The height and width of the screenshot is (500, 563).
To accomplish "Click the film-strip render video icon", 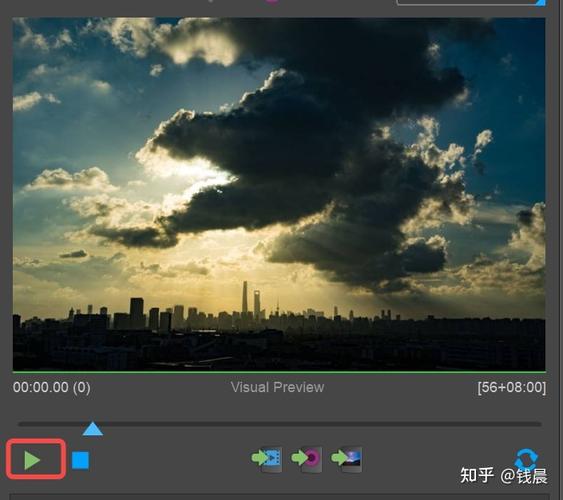I will (267, 458).
